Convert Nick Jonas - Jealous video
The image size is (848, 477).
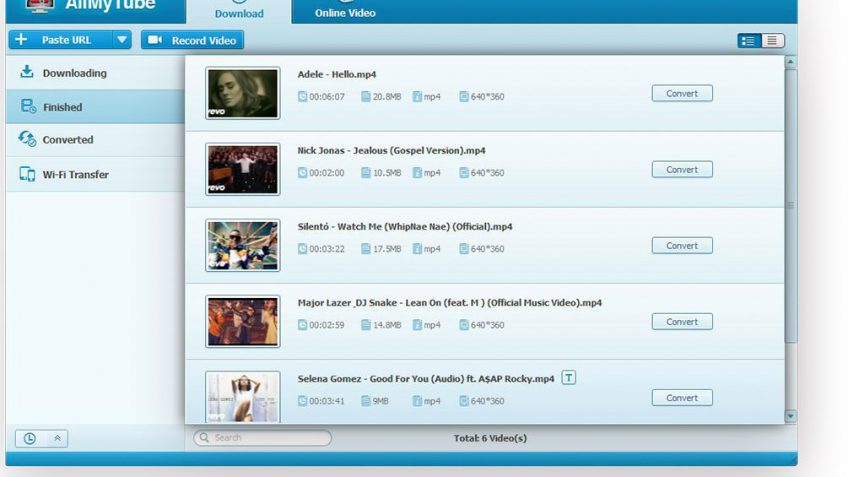tap(682, 170)
